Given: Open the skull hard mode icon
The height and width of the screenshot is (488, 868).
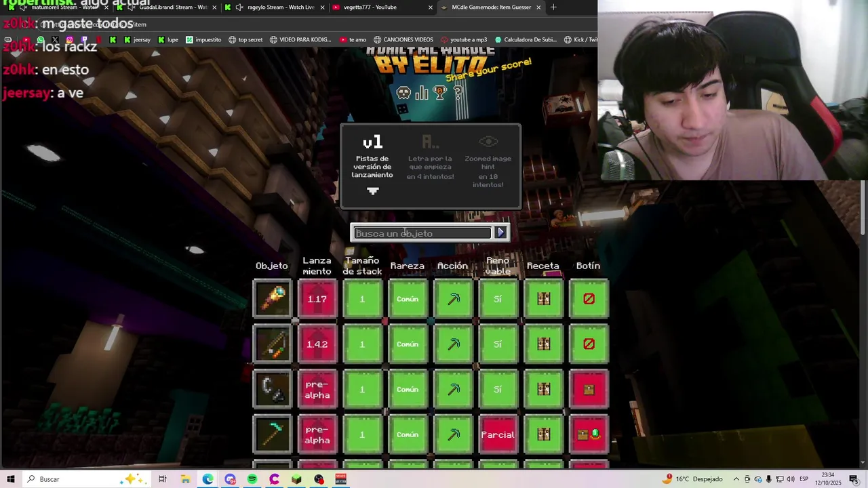Looking at the screenshot, I should 403,93.
